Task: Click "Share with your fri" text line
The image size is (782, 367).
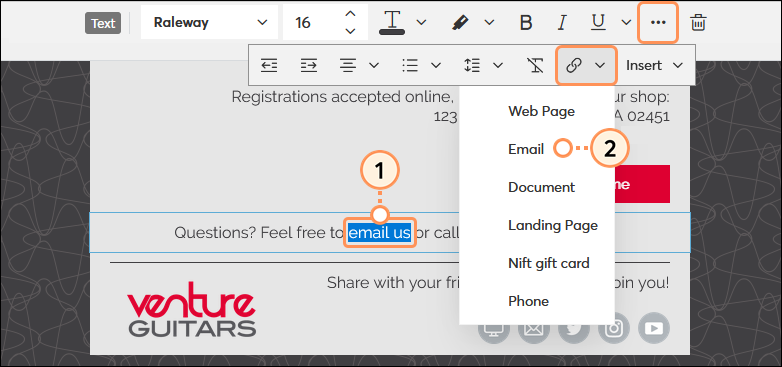Action: point(393,283)
